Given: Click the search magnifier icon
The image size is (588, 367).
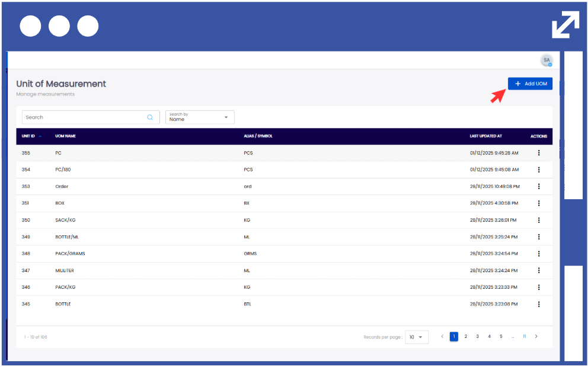Looking at the screenshot, I should pyautogui.click(x=150, y=117).
